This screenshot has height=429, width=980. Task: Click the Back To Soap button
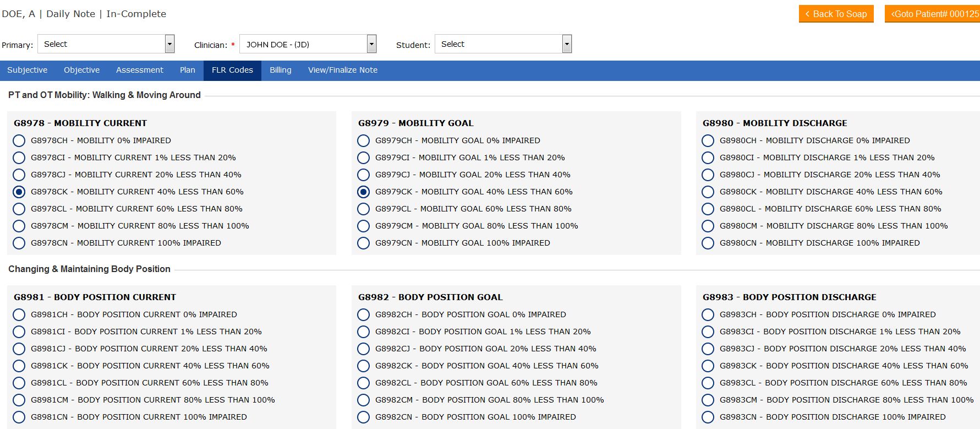[836, 14]
